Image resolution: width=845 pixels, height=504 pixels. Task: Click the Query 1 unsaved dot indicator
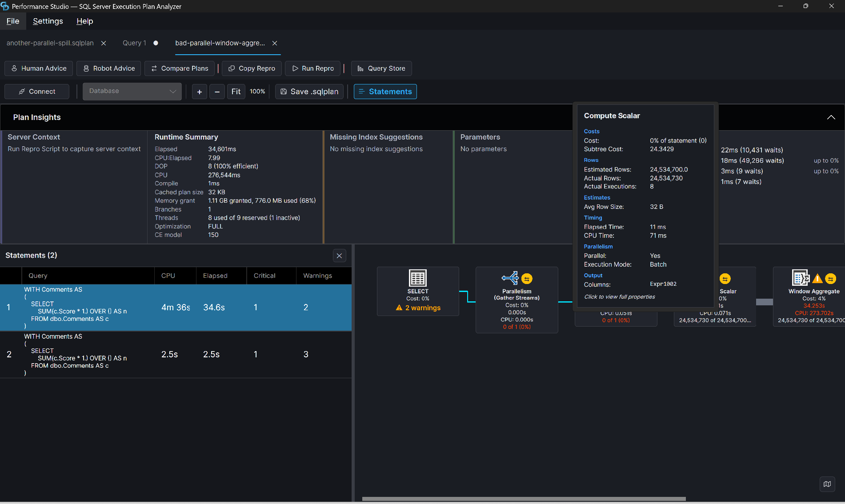[156, 43]
